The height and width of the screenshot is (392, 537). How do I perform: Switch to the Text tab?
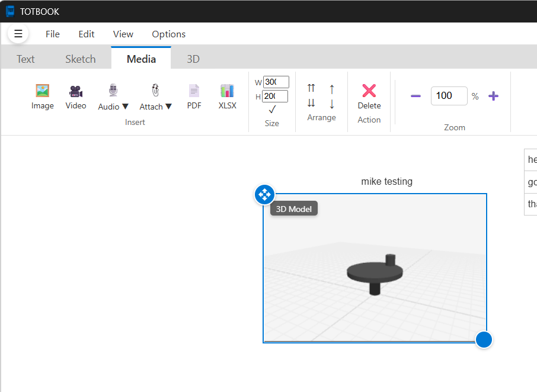point(25,59)
